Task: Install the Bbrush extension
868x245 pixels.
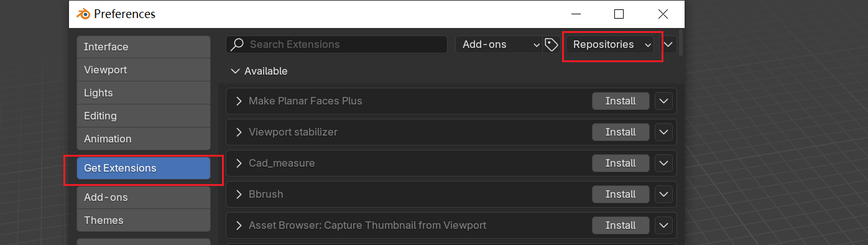Action: click(621, 194)
